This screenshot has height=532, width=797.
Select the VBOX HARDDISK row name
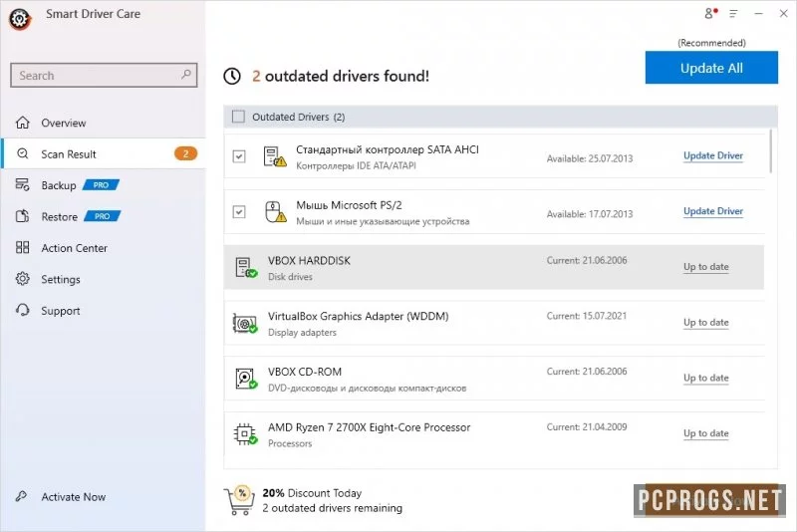point(309,261)
